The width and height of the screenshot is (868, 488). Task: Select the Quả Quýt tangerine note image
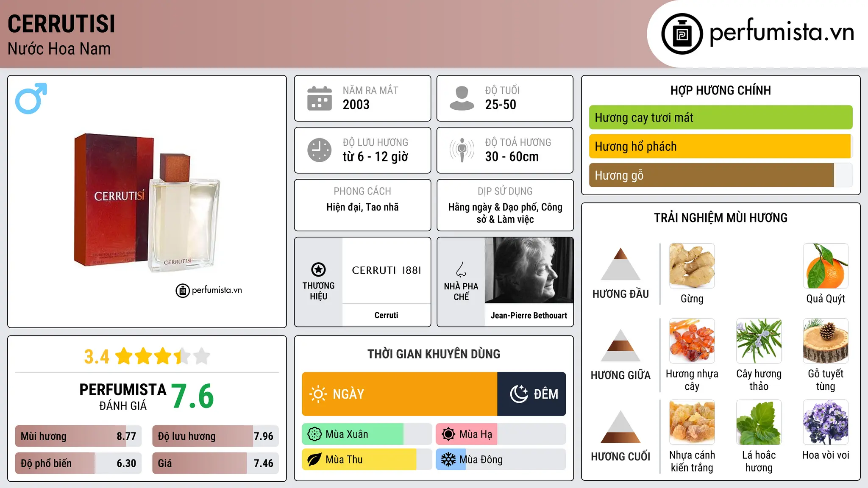(826, 266)
